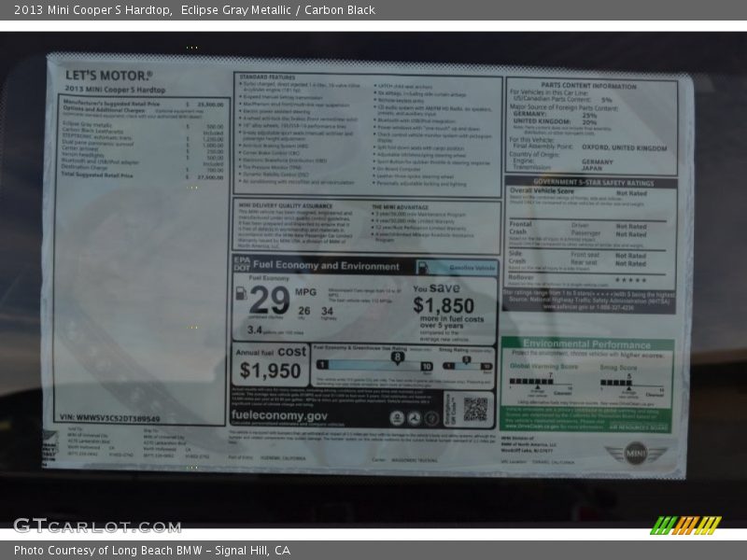Click 'THE MINI ADVANTAGE' heading

(400, 207)
